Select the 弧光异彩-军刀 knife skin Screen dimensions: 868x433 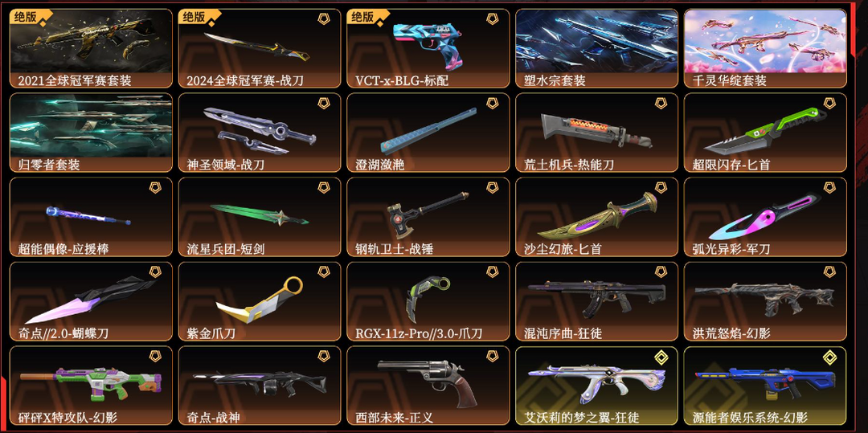[x=765, y=218]
